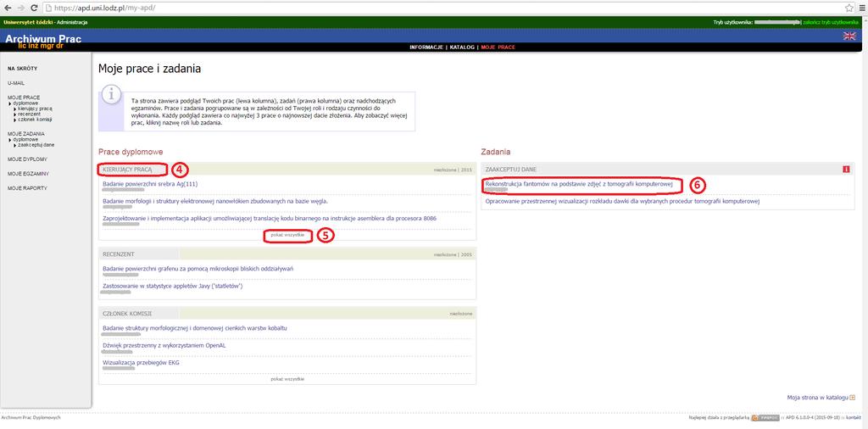
Task: Open task Opracowanie przestrzennej wizualizacji rozkładu dawki
Action: [622, 201]
